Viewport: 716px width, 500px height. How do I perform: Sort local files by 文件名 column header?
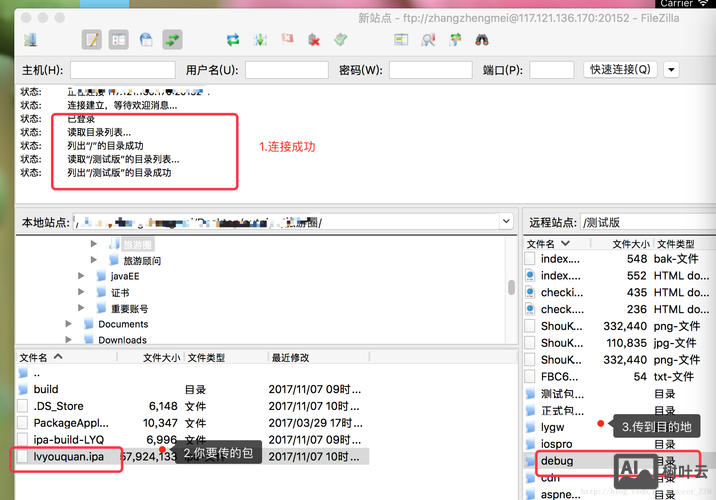click(66, 357)
